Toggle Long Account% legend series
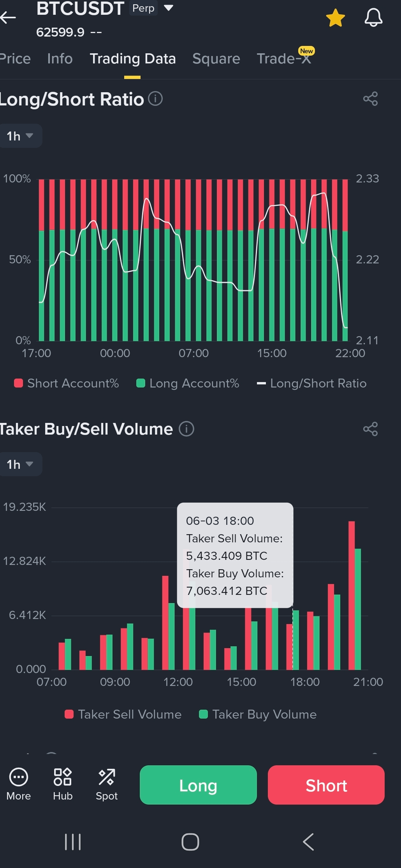Screen dimensions: 401x868 [x=188, y=383]
